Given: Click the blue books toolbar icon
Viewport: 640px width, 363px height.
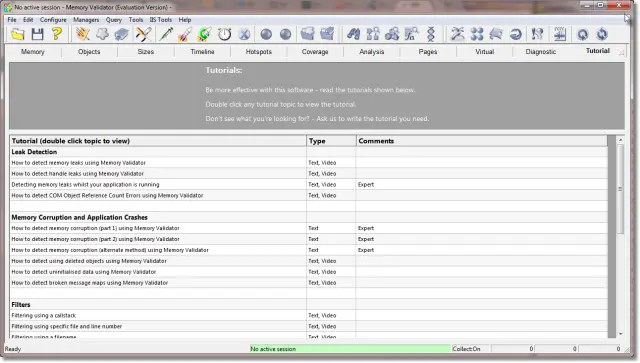Looking at the screenshot, I should [x=122, y=34].
